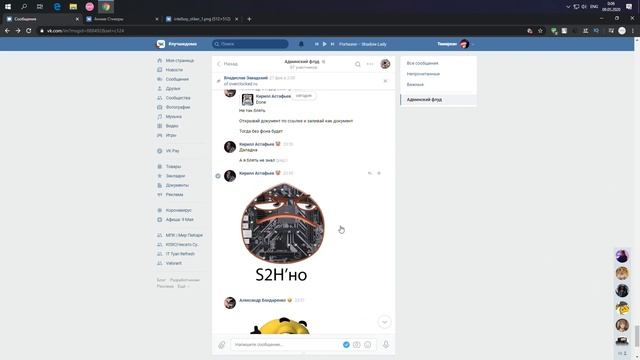Image resolution: width=640 pixels, height=360 pixels.
Task: Focus the Напишите сообщение input field
Action: (x=286, y=345)
